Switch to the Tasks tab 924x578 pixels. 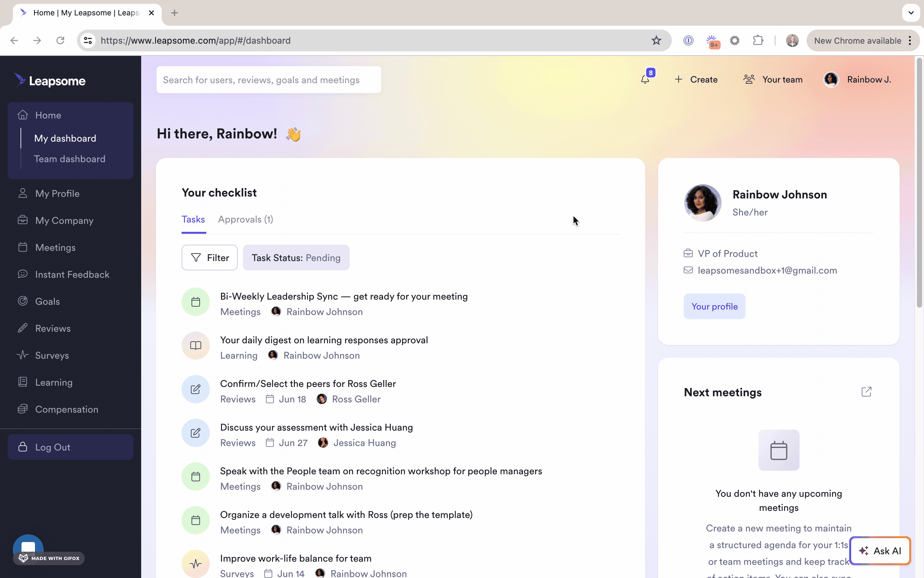193,219
